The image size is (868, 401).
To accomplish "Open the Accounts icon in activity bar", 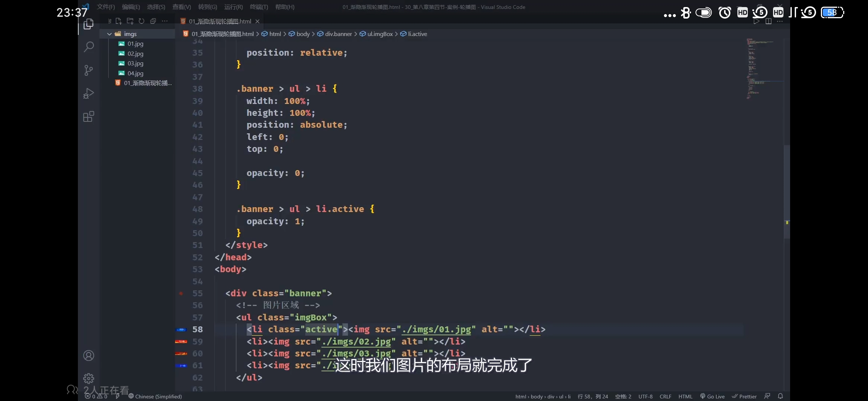I will pyautogui.click(x=89, y=356).
